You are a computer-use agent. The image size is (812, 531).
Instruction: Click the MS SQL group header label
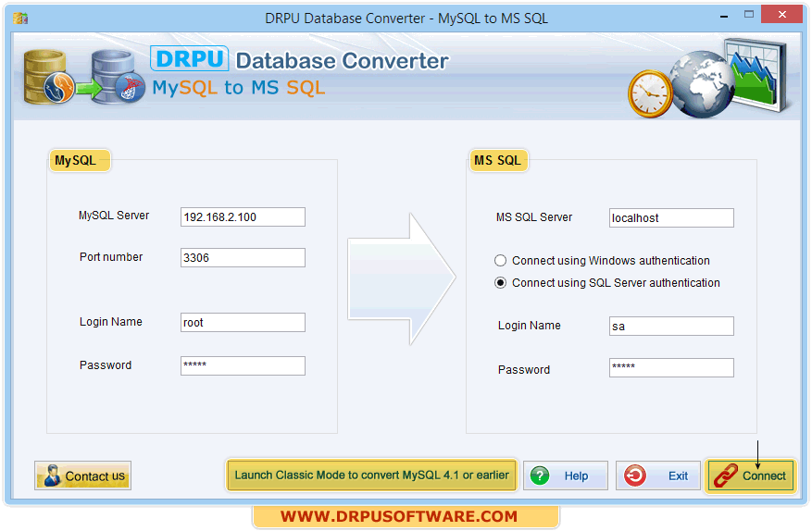(498, 160)
